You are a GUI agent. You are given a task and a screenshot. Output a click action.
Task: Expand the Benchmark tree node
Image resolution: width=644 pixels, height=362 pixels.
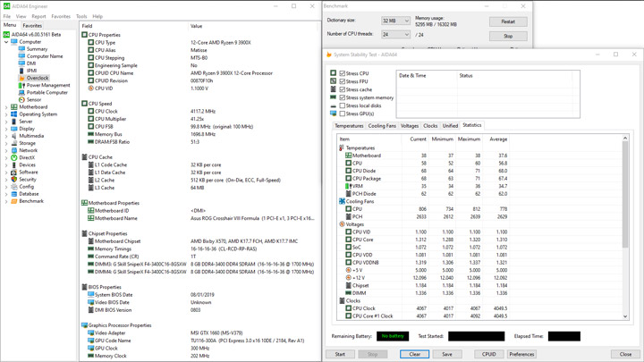tap(6, 201)
